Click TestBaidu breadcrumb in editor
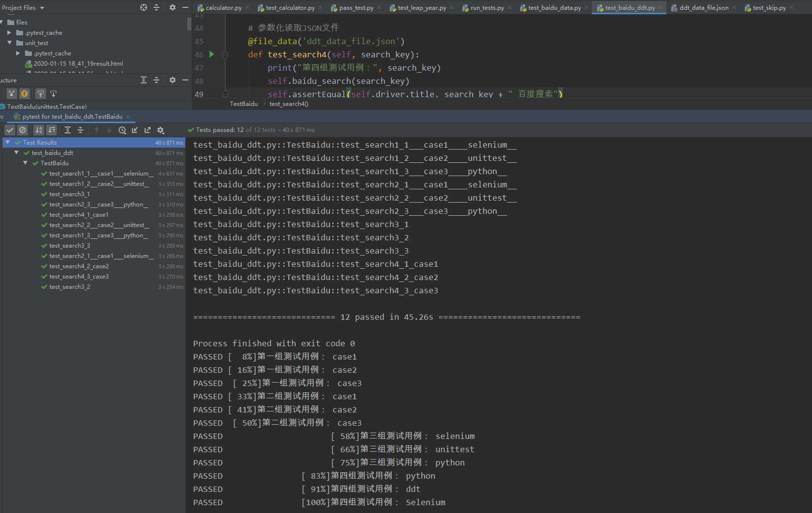 [244, 103]
